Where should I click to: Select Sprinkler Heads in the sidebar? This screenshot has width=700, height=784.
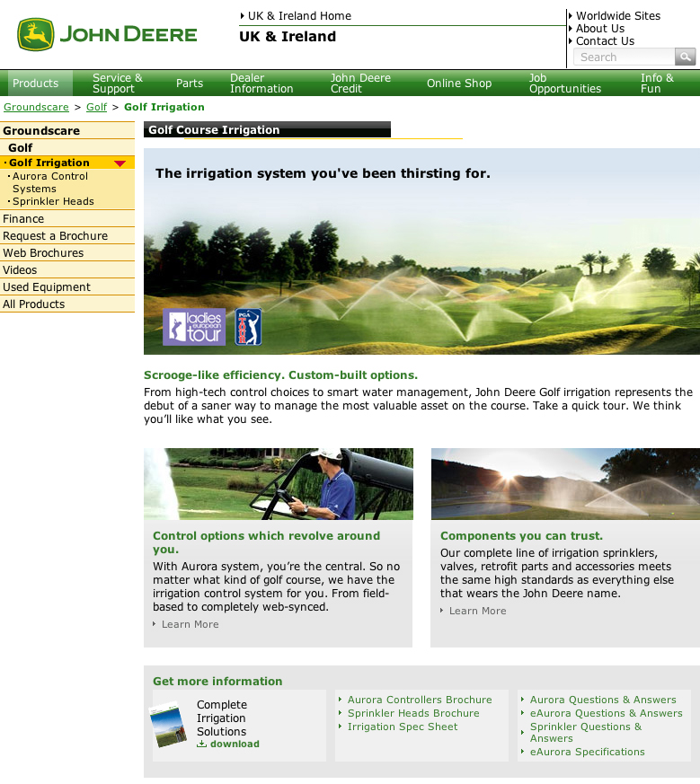(53, 201)
